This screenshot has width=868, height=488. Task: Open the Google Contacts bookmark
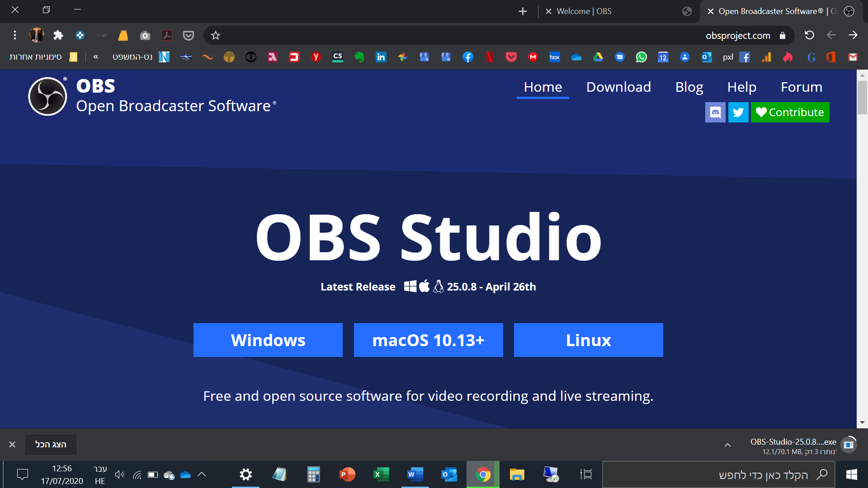(x=685, y=57)
